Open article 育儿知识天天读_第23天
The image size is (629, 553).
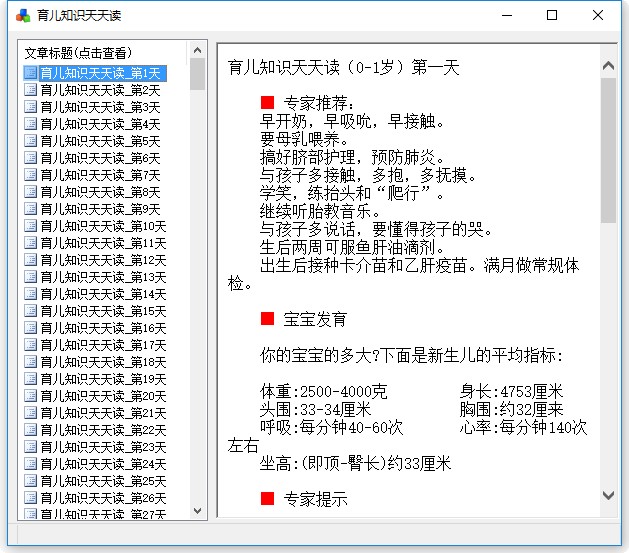point(103,447)
